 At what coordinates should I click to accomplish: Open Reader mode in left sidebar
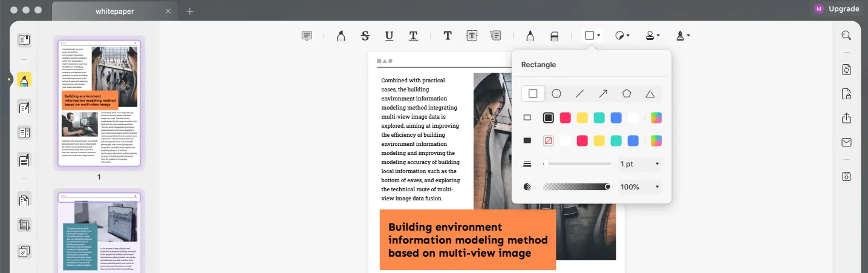coord(24,41)
